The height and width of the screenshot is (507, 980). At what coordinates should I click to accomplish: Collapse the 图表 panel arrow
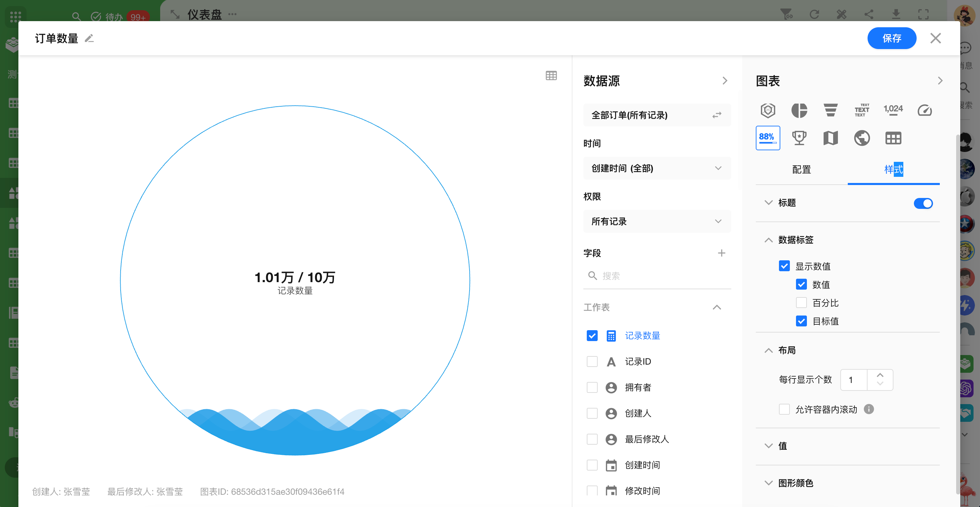coord(940,81)
